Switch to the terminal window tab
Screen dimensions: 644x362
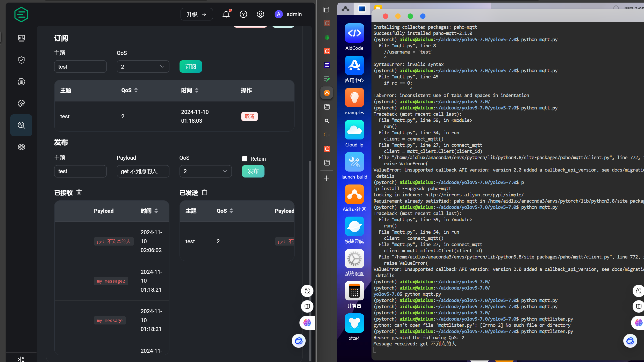pos(362,9)
